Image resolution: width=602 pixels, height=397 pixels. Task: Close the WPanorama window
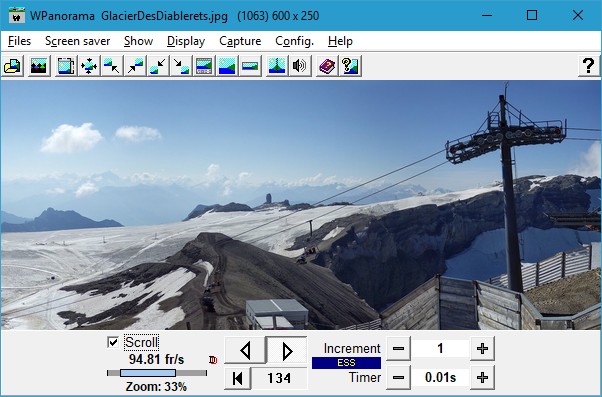578,16
